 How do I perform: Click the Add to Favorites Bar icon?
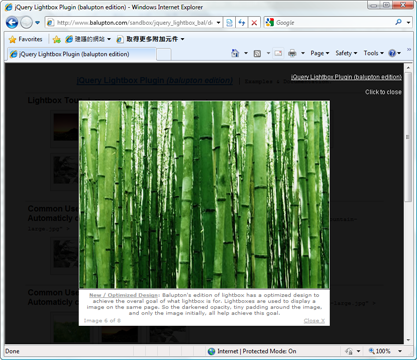click(x=57, y=39)
